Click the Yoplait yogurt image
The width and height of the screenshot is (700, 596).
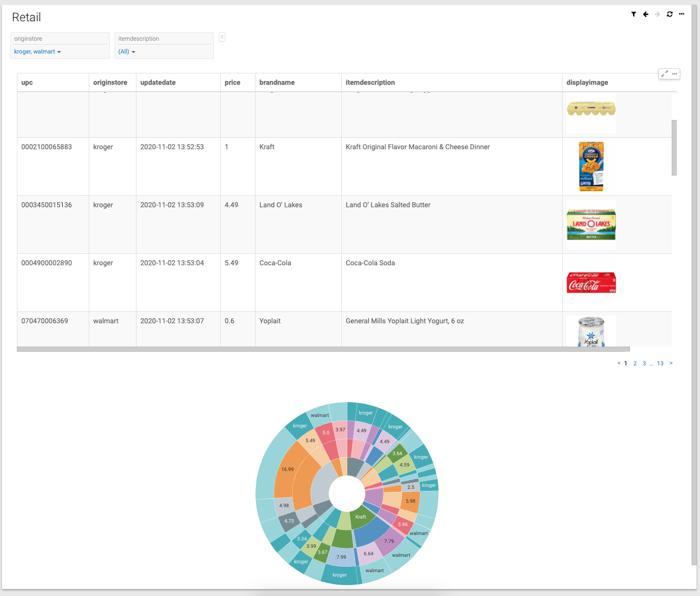(x=591, y=331)
